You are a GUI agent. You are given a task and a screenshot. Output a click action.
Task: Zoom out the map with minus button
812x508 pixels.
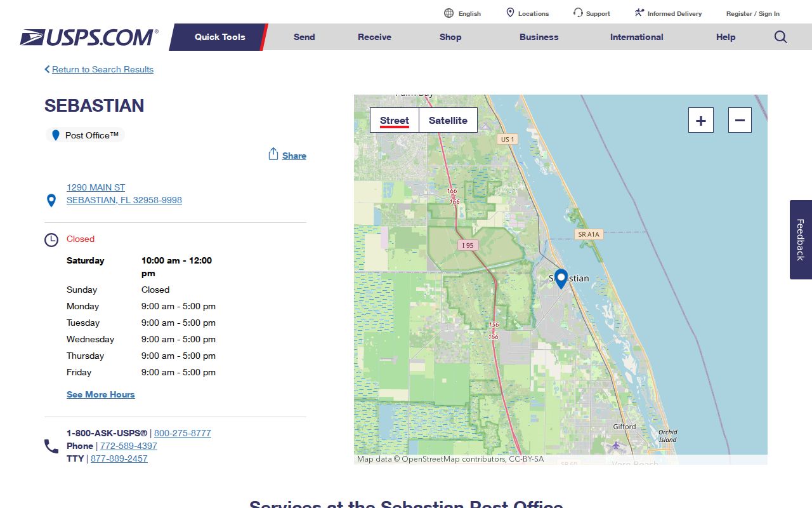click(740, 120)
